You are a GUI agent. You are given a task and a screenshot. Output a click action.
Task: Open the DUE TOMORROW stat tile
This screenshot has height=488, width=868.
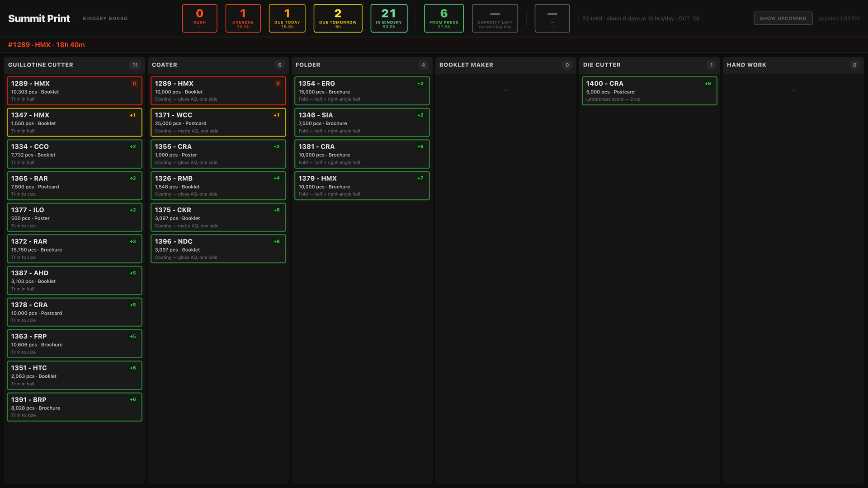[338, 19]
